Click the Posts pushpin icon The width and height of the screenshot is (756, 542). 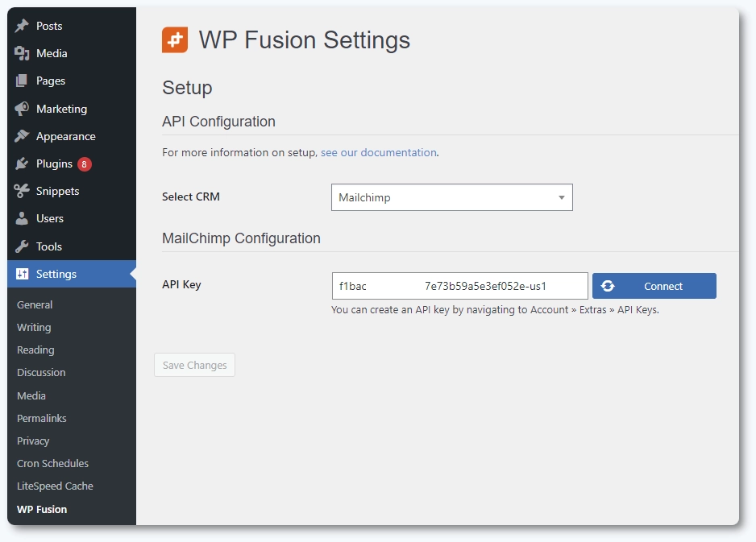coord(23,26)
